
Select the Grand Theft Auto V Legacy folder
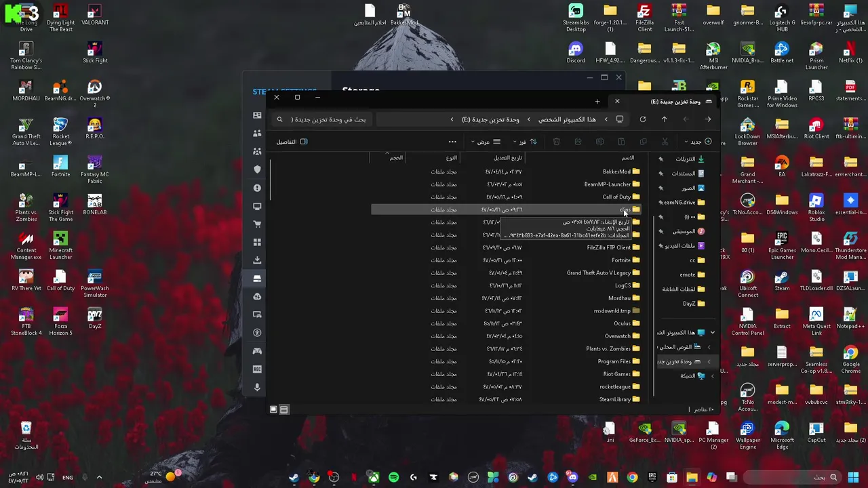pos(506,272)
